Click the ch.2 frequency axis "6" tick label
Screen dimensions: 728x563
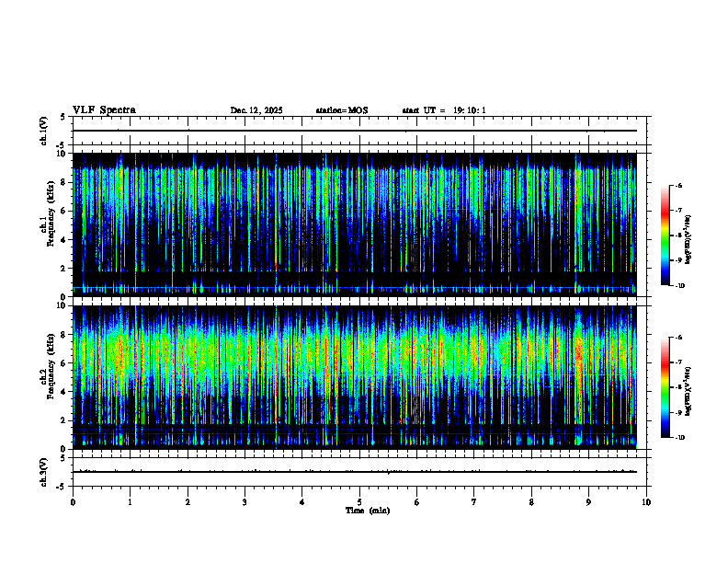[x=63, y=363]
